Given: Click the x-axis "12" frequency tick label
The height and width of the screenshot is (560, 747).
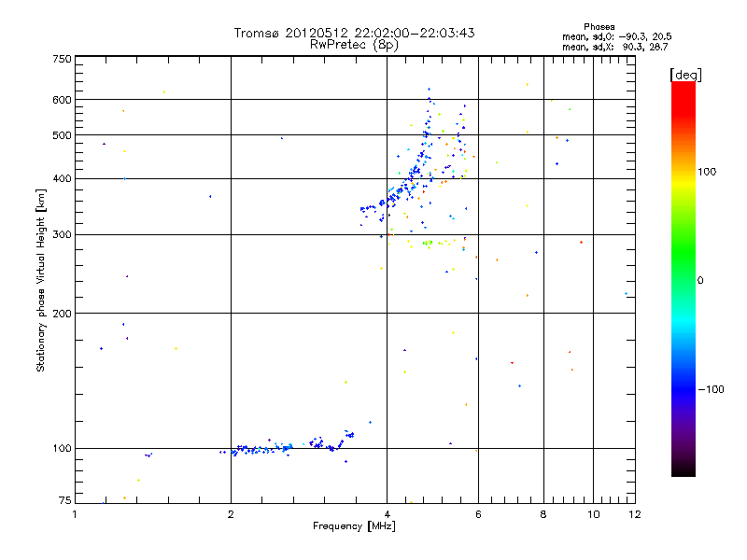Looking at the screenshot, I should pos(635,514).
